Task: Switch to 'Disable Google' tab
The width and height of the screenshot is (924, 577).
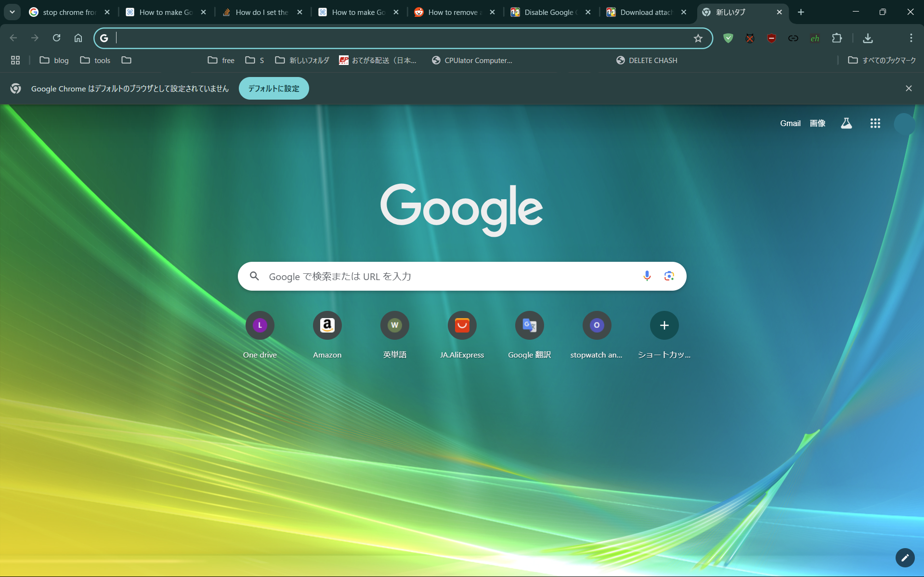Action: point(551,12)
